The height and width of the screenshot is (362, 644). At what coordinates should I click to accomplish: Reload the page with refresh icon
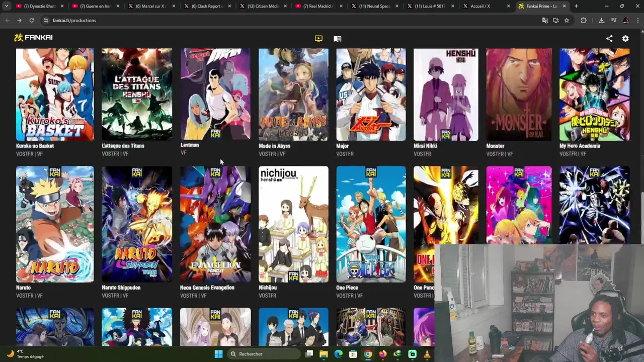[31, 20]
